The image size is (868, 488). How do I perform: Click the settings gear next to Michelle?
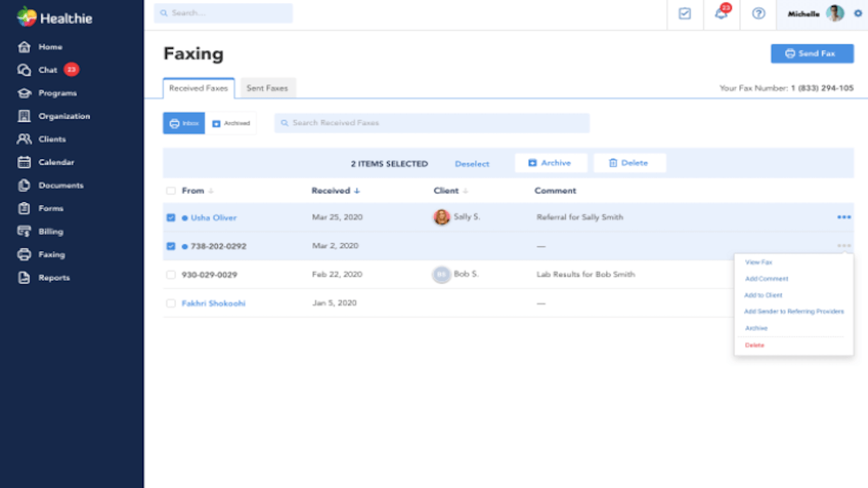point(858,13)
